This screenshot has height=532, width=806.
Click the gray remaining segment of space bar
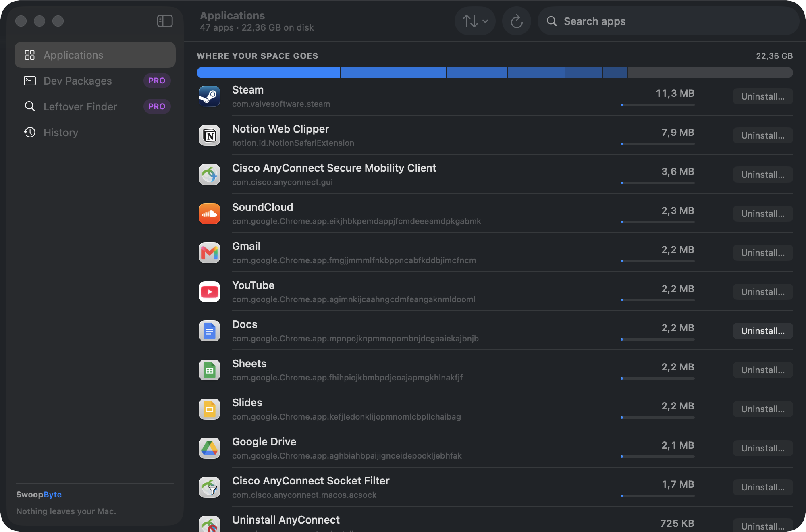coord(710,73)
